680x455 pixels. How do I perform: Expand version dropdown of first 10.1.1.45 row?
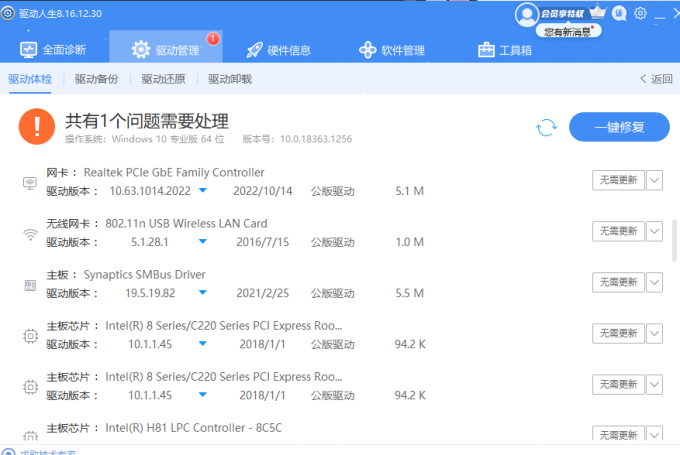click(203, 344)
